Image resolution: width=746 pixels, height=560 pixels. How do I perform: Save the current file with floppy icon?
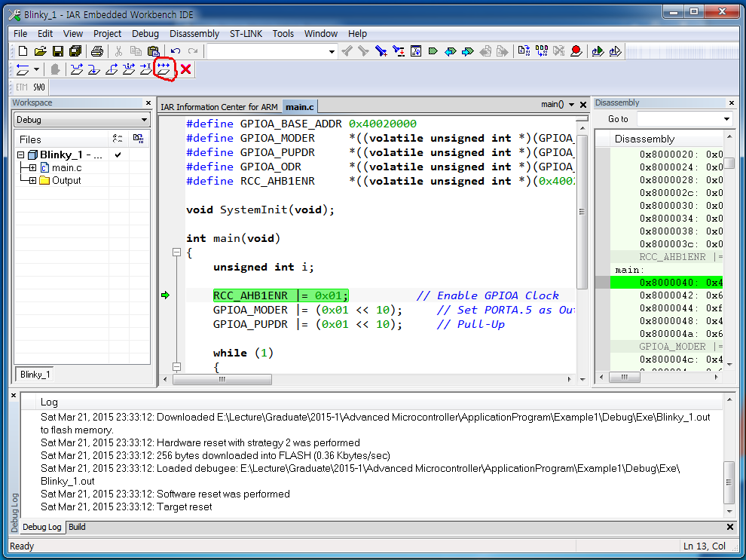click(x=58, y=51)
